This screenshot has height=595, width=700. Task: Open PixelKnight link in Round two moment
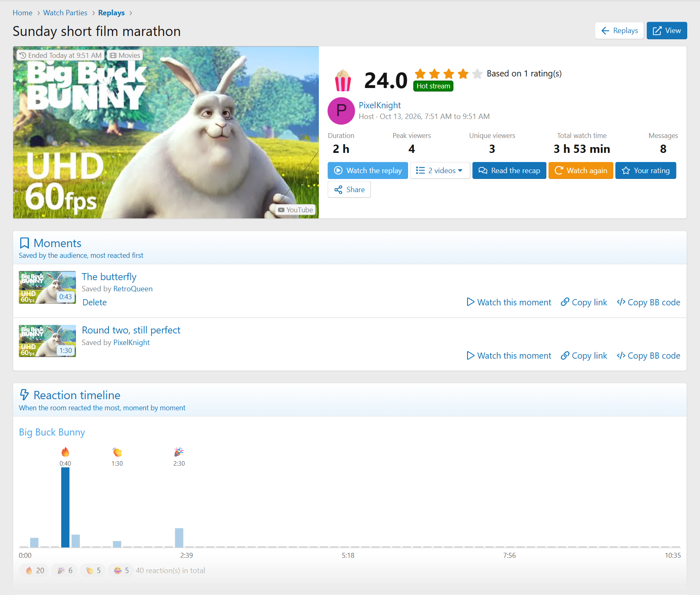click(131, 343)
